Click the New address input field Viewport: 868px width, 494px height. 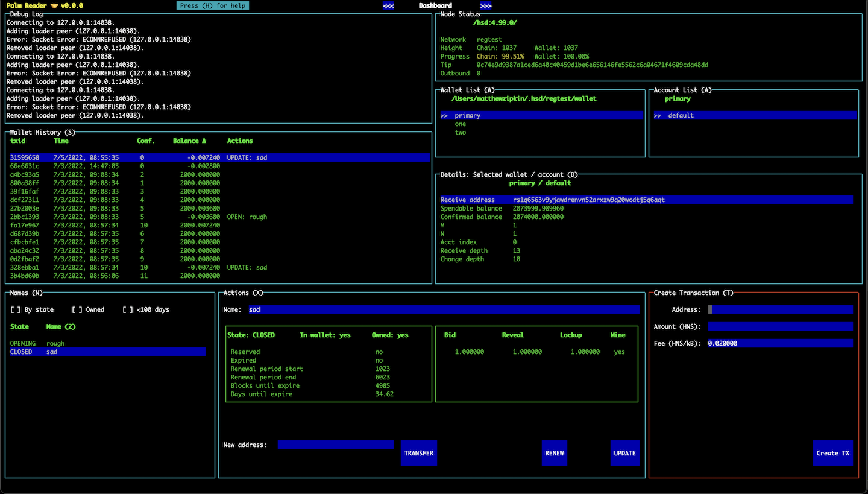[x=336, y=445]
